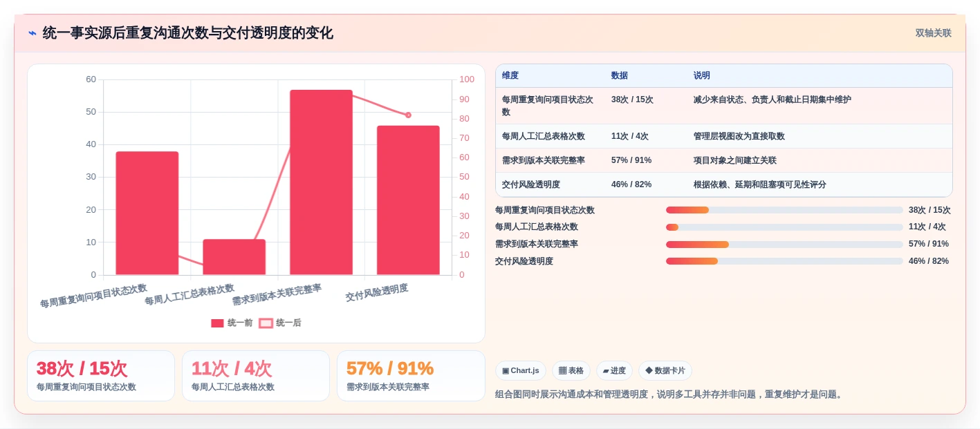Click the 38次 / 15次 summary card
The height and width of the screenshot is (429, 980).
click(101, 376)
